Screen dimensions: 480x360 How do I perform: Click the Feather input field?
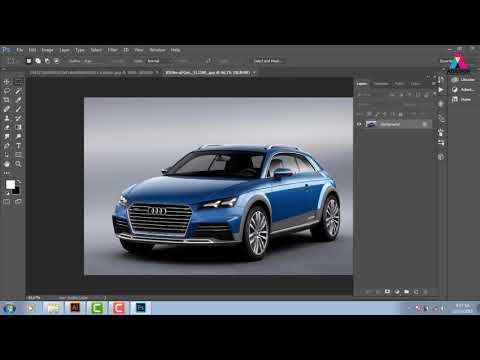(x=94, y=61)
